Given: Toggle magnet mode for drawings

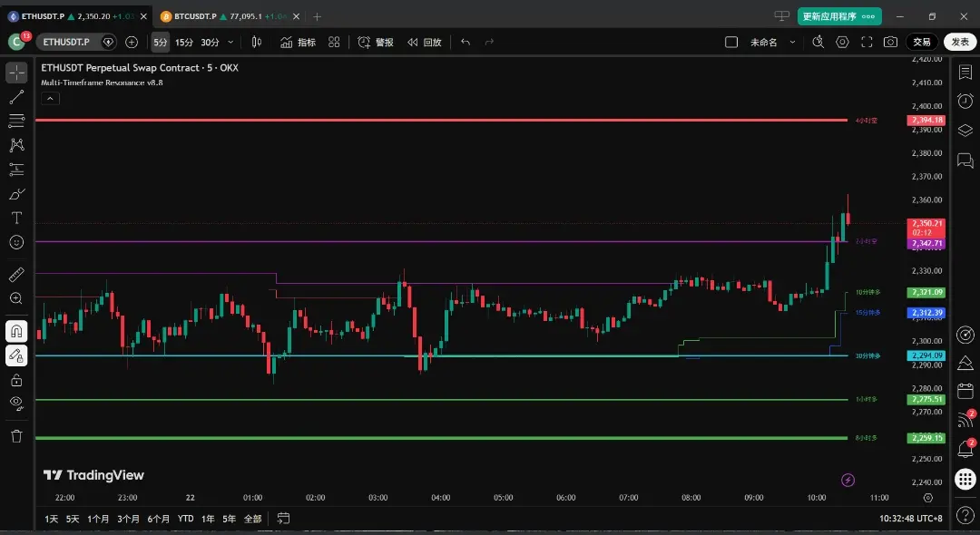Looking at the screenshot, I should (17, 331).
